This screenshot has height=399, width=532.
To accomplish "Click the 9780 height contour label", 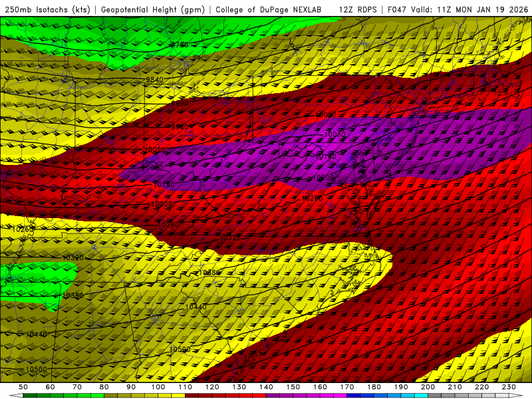I will [180, 45].
